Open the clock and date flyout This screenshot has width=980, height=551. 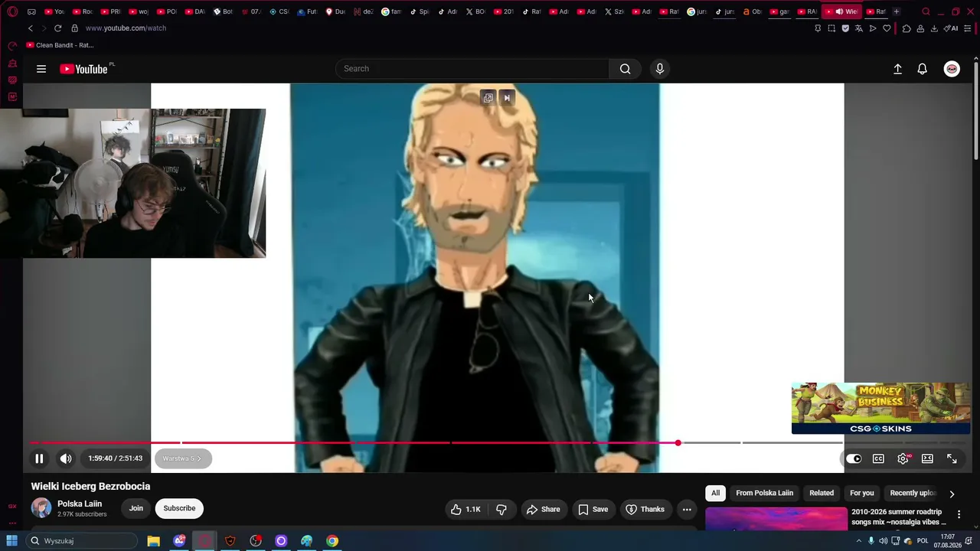(948, 541)
